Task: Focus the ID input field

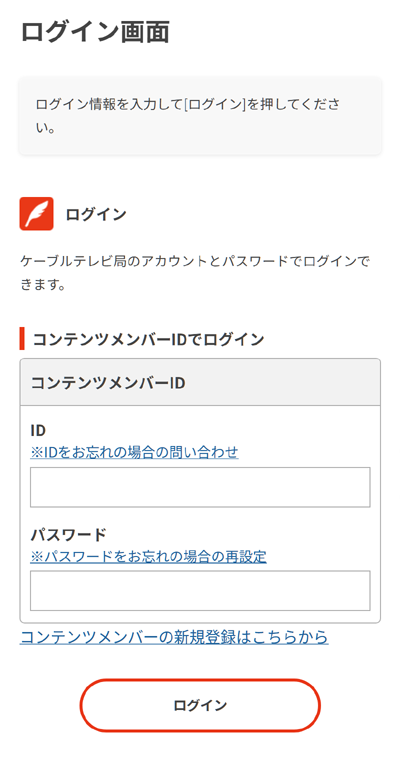Action: tap(200, 487)
